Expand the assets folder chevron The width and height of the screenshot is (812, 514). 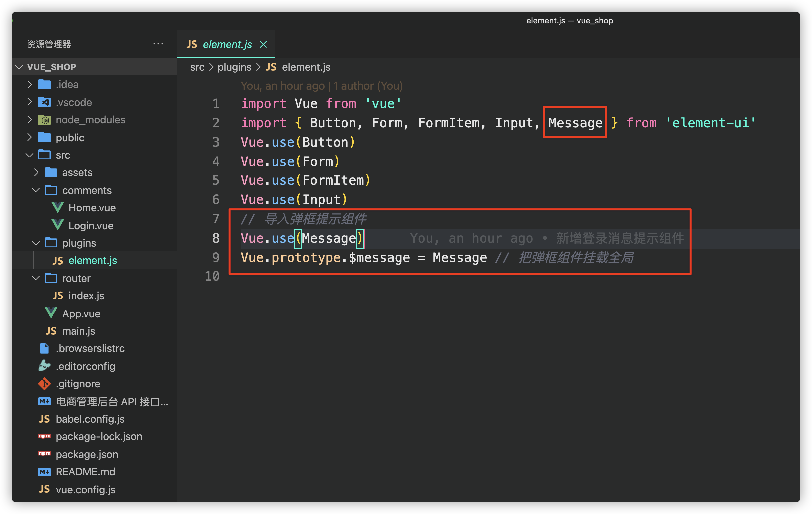[x=36, y=172]
